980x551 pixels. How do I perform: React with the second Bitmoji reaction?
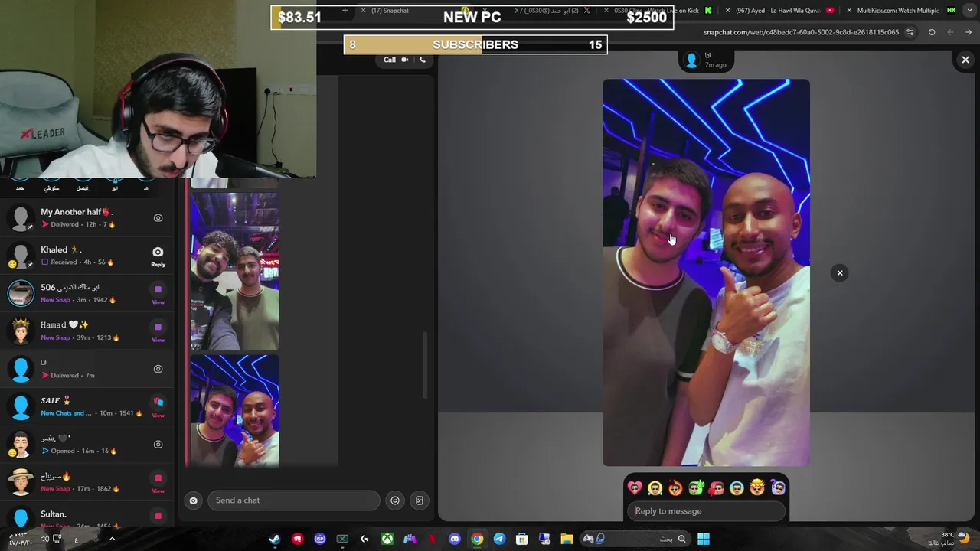(655, 487)
